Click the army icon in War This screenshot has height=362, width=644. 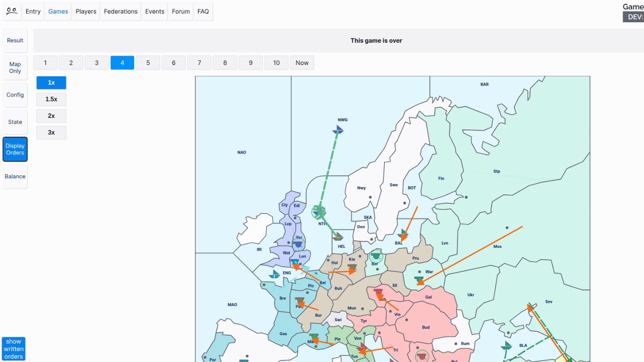(x=419, y=279)
